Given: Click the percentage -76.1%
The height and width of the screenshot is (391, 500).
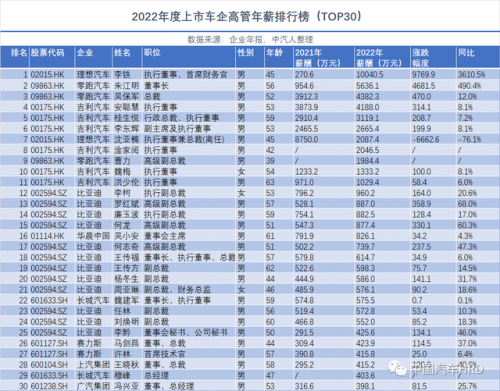Looking at the screenshot, I should point(469,139).
